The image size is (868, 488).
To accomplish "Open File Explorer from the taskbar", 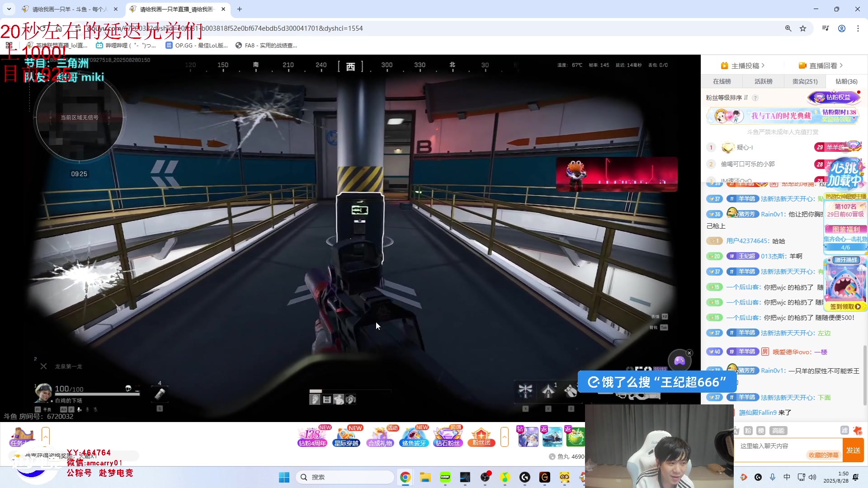I will coord(425,477).
